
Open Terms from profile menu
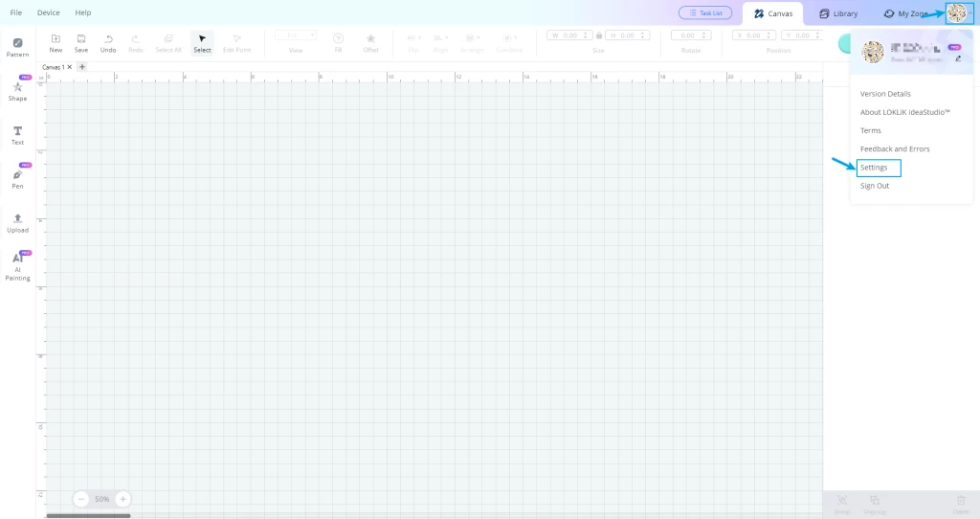(x=871, y=130)
